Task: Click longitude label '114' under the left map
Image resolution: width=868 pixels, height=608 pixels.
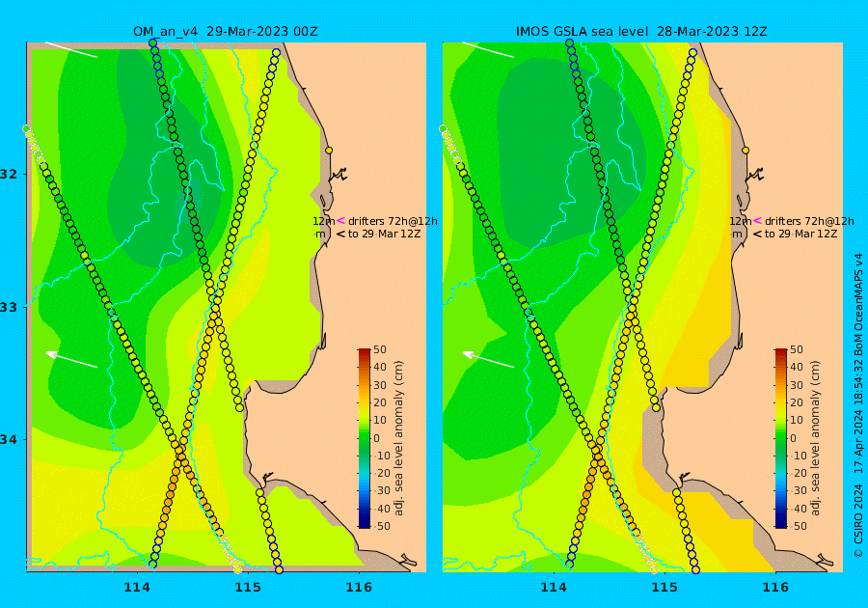Action: pyautogui.click(x=137, y=587)
